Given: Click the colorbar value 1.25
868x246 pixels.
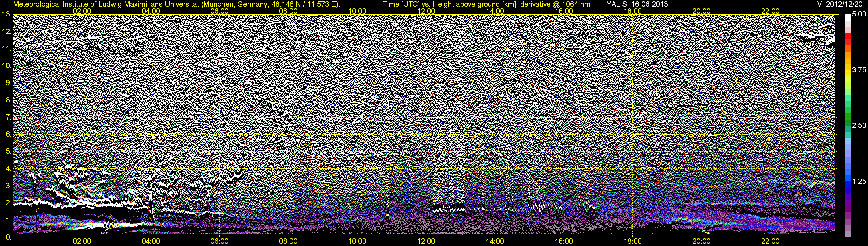Looking at the screenshot, I should point(859,181).
